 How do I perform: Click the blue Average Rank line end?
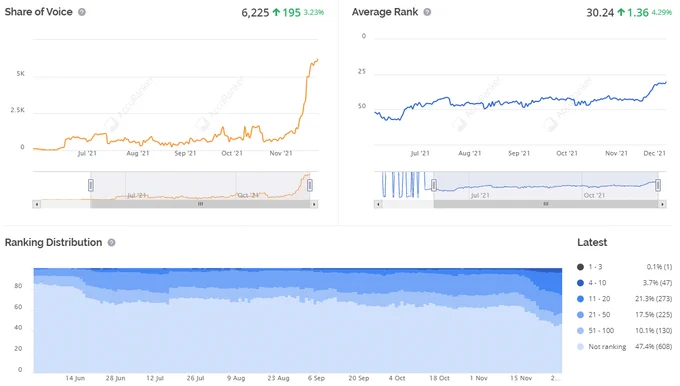[665, 82]
